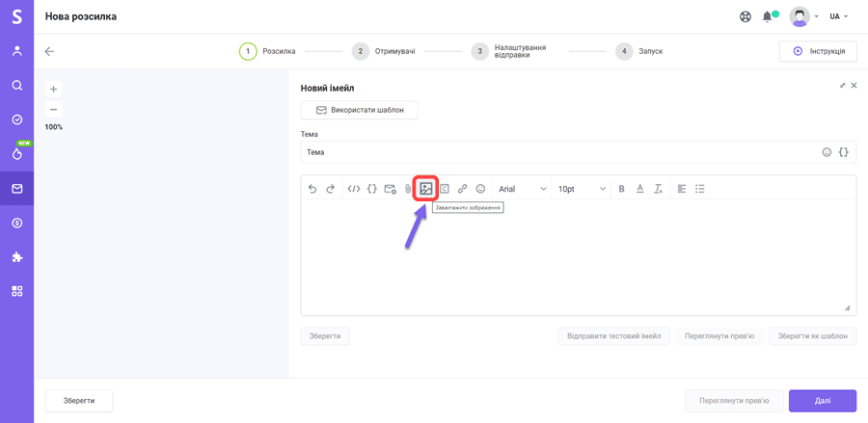The width and height of the screenshot is (868, 423).
Task: Open the 10pt font size dropdown
Action: (x=582, y=189)
